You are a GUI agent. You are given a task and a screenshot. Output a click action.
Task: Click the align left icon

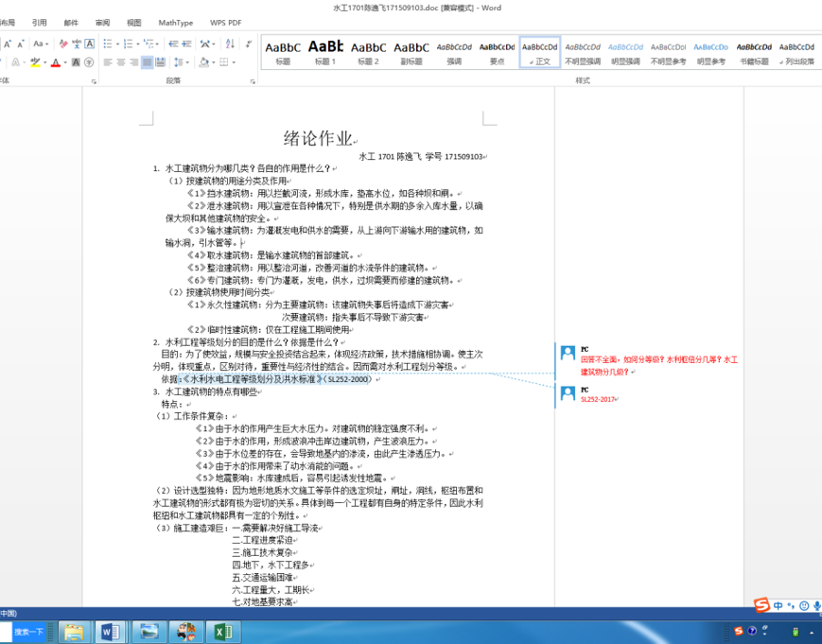[108, 62]
